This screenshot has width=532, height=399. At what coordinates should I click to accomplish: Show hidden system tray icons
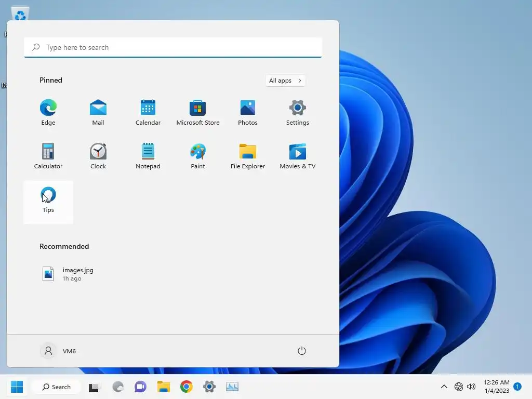click(444, 387)
